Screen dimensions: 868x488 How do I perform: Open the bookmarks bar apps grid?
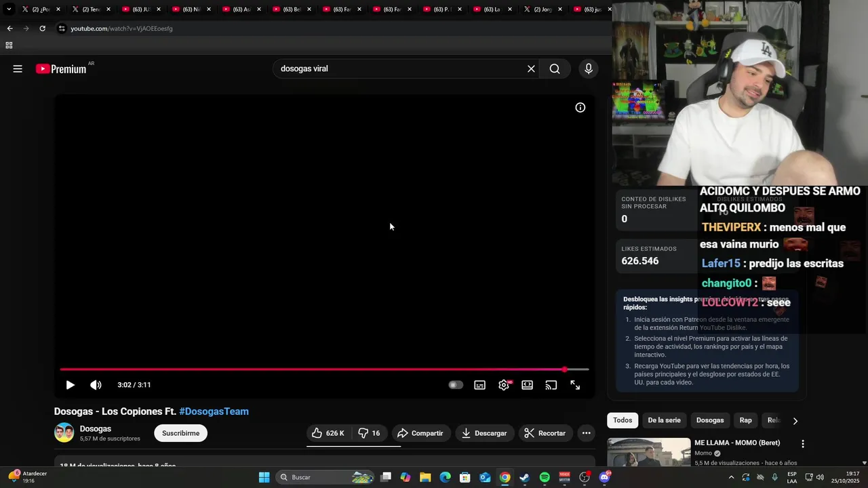9,45
